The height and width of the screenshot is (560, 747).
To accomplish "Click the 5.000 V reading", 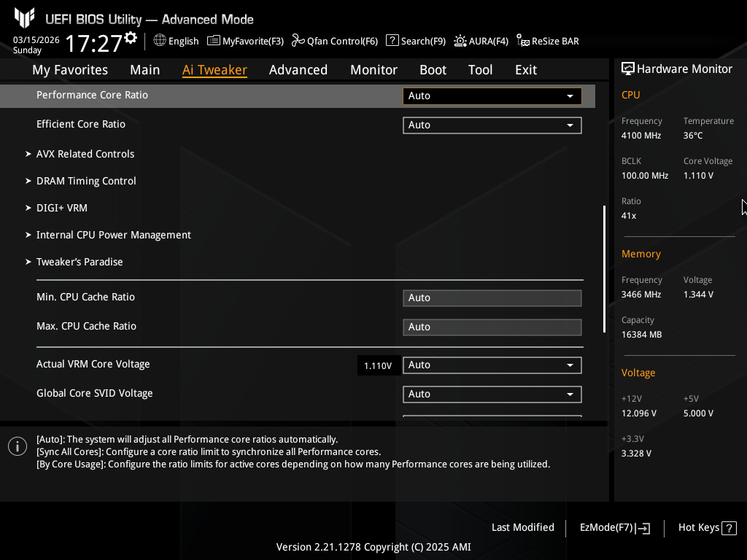I will tap(698, 413).
